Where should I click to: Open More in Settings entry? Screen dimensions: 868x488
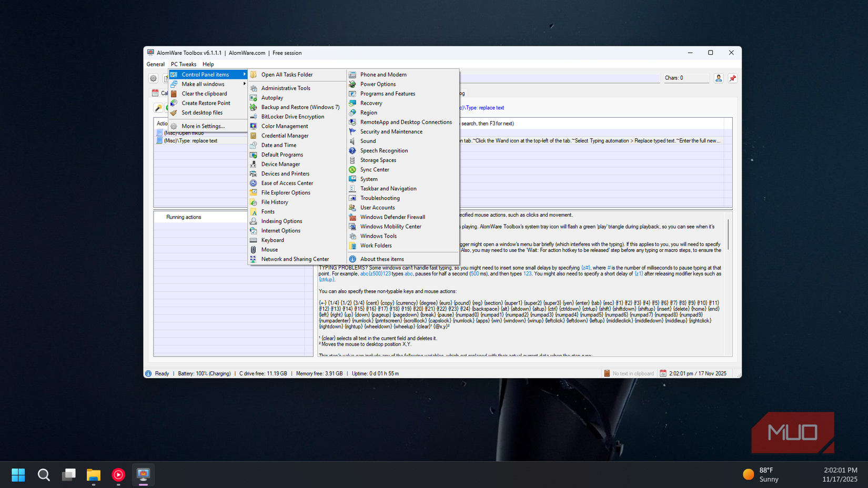(x=203, y=126)
